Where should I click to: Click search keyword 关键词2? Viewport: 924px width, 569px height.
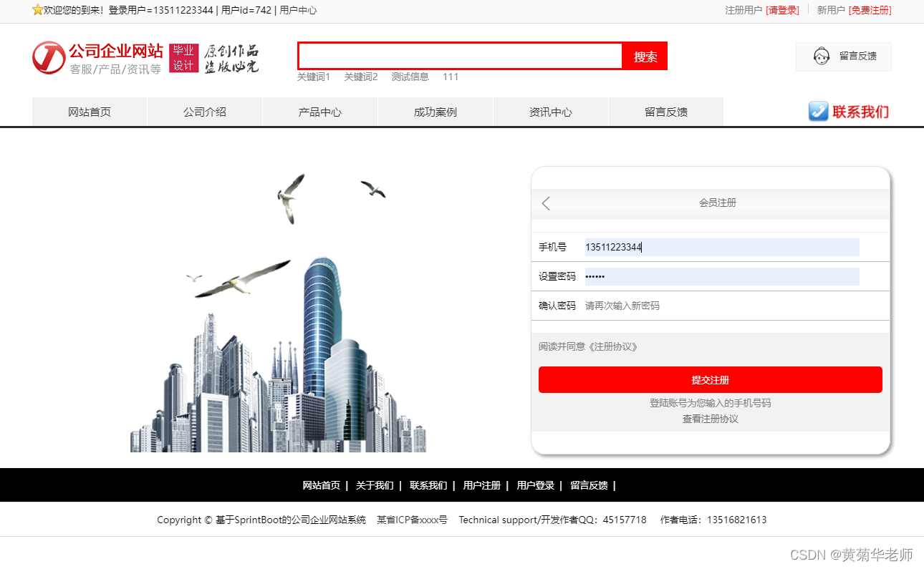pyautogui.click(x=361, y=77)
